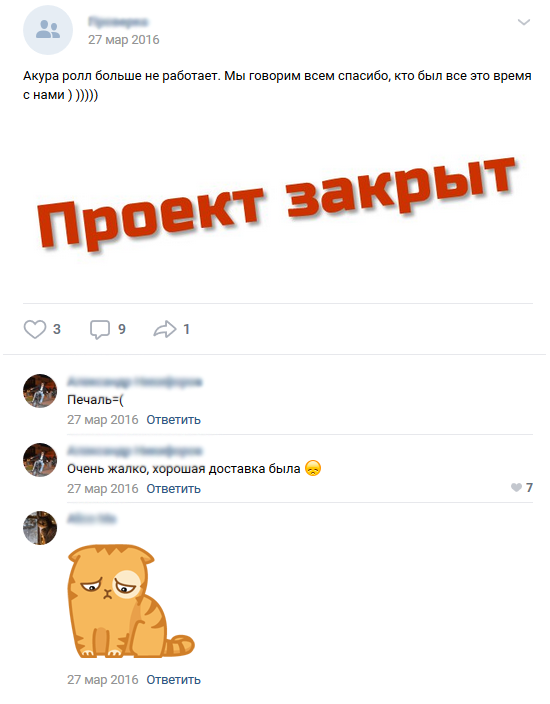The image size is (550, 704).
Task: Open the post date 27 мар 2016
Action: 123,40
